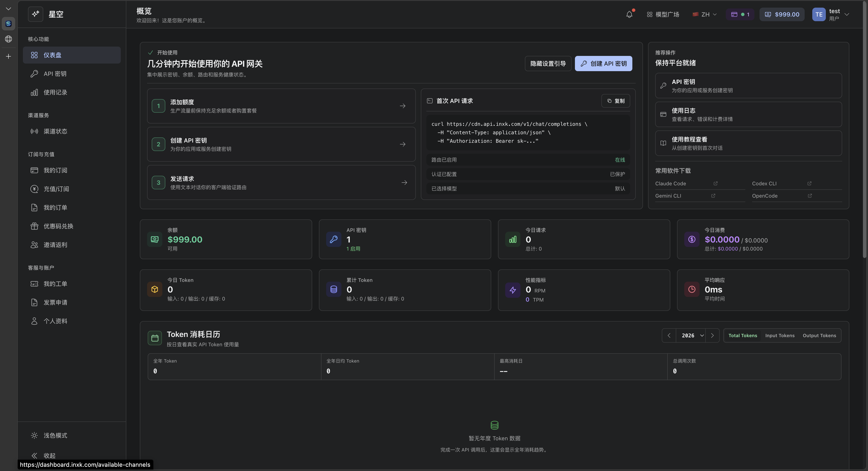
Task: Open 渠道状态 in the sidebar
Action: coord(72,131)
